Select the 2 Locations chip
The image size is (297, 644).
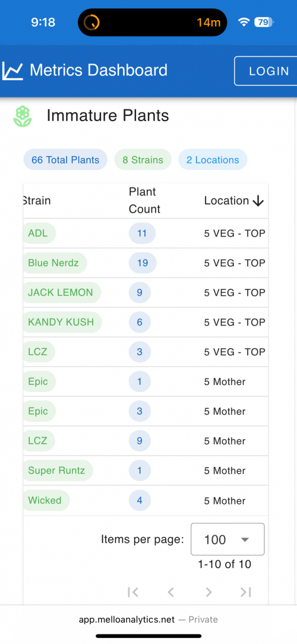(x=213, y=160)
